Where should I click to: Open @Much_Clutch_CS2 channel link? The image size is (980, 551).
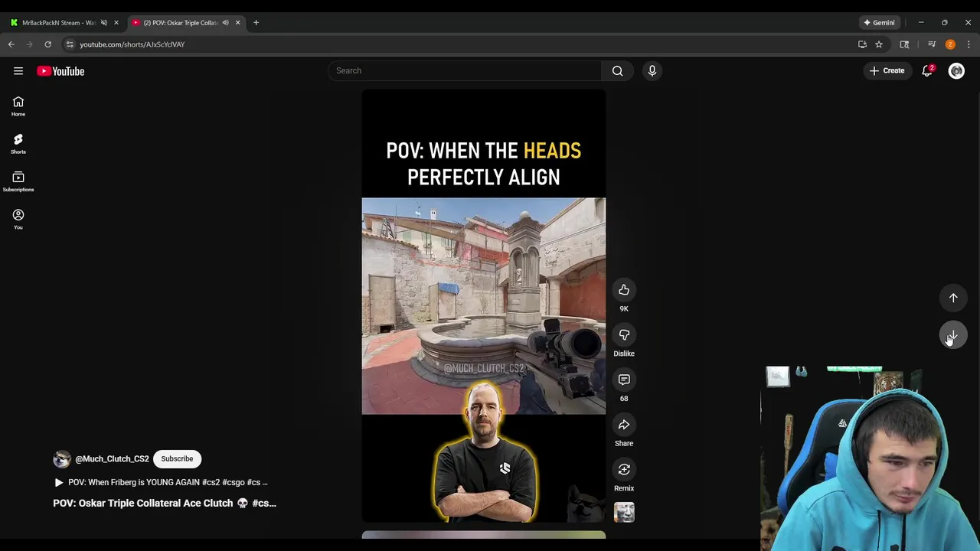[x=112, y=459]
